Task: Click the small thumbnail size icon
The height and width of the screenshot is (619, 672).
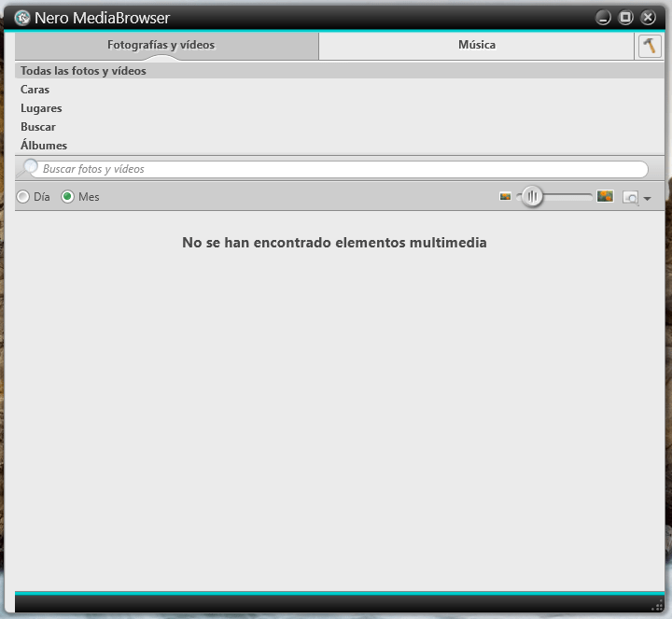Action: [505, 196]
